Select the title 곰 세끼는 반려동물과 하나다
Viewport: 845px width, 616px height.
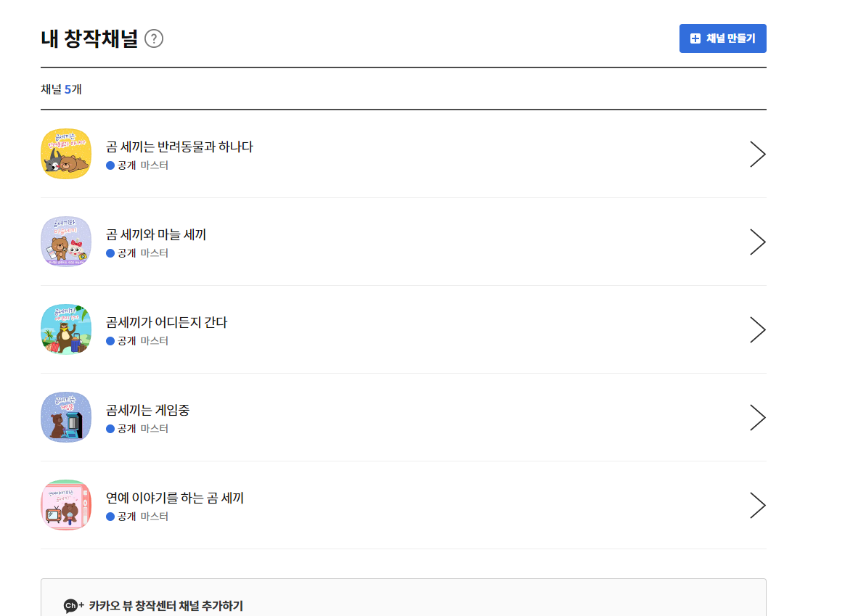click(x=179, y=147)
